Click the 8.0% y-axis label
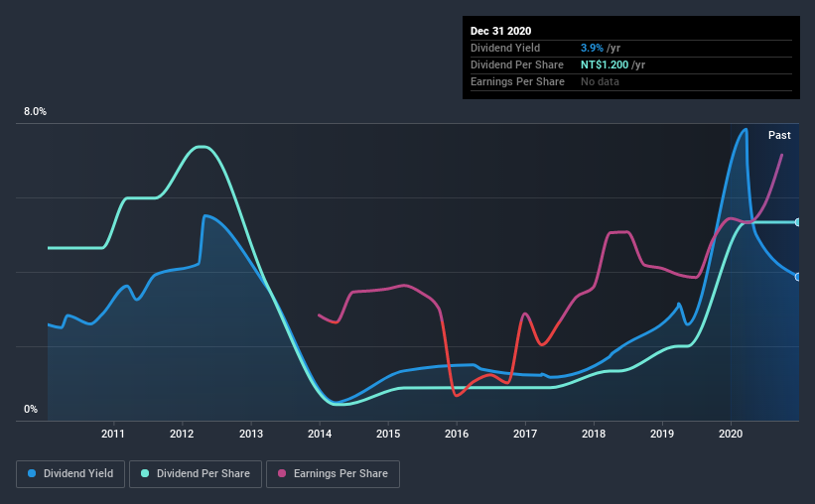 (35, 112)
